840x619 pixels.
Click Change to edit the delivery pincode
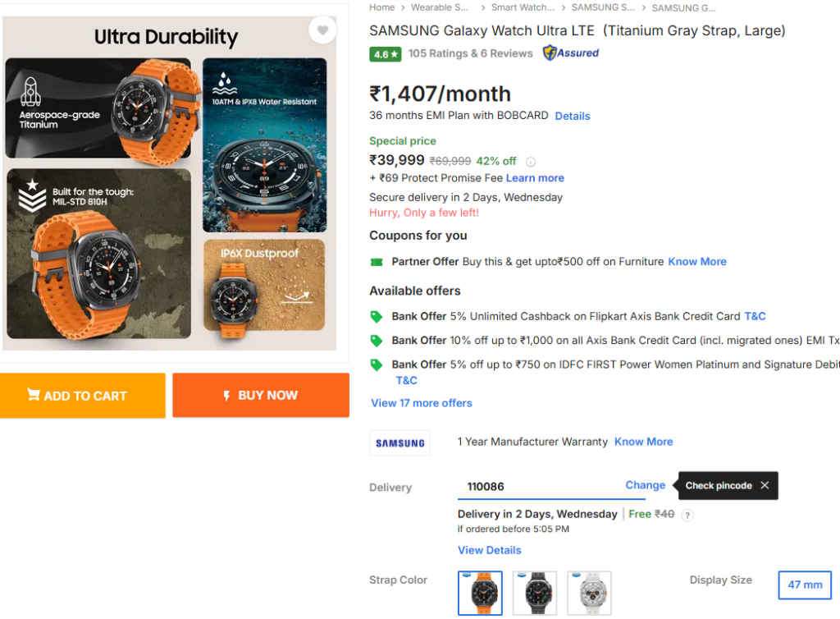click(x=645, y=485)
